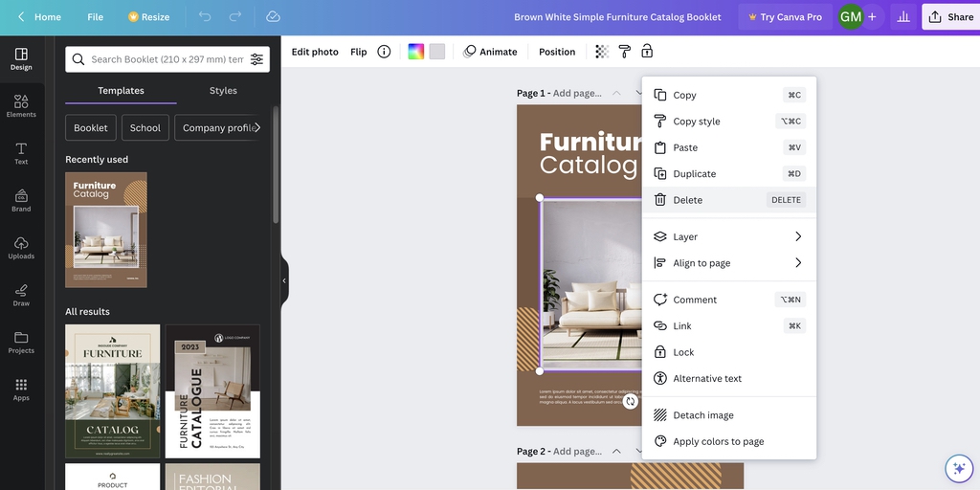Click the GM profile avatar
The height and width of the screenshot is (490, 980).
tap(851, 17)
